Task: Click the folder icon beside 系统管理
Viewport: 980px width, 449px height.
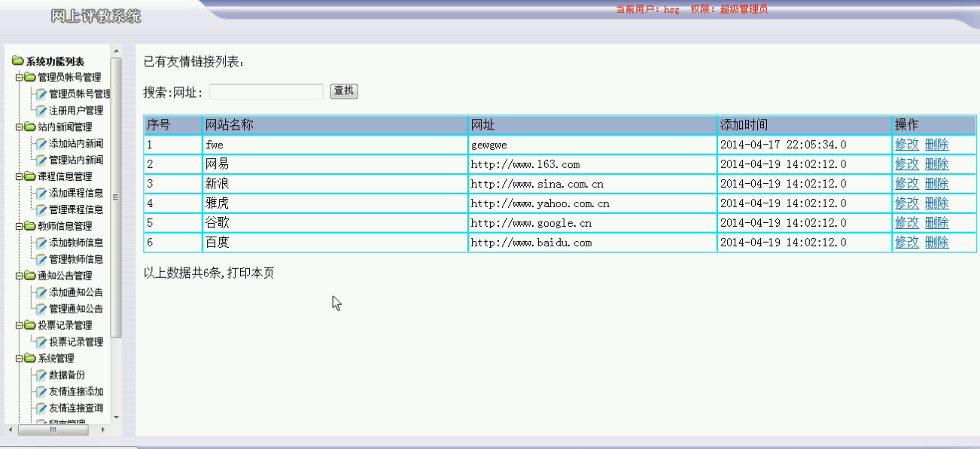Action: tap(30, 359)
